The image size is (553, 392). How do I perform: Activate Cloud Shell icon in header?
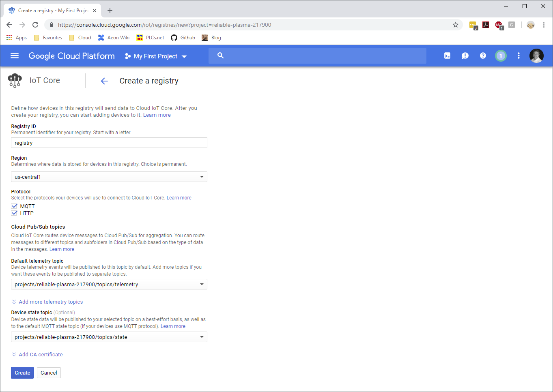click(x=447, y=56)
